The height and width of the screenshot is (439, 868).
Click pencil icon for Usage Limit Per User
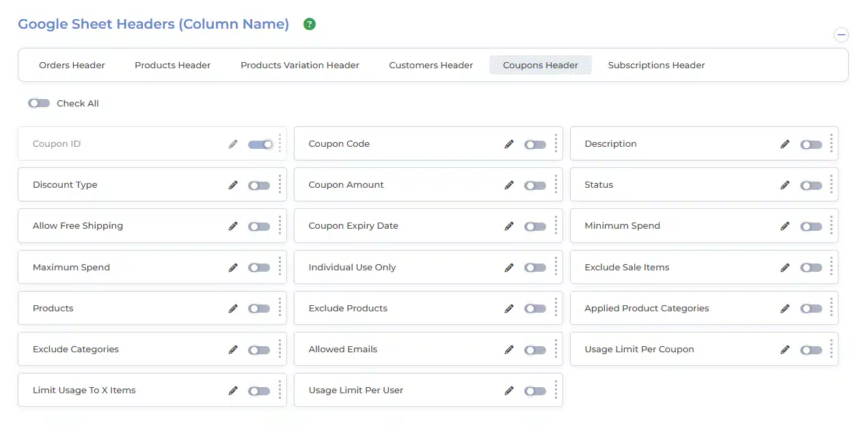click(x=508, y=391)
